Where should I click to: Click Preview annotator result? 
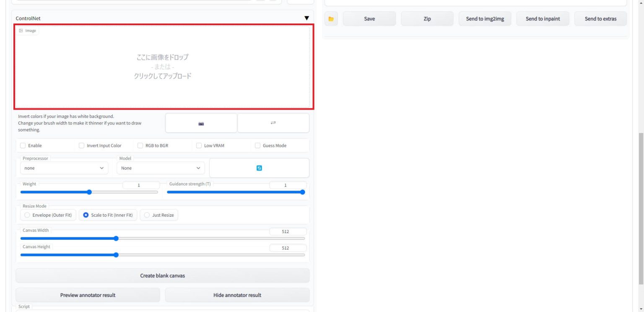pos(88,295)
